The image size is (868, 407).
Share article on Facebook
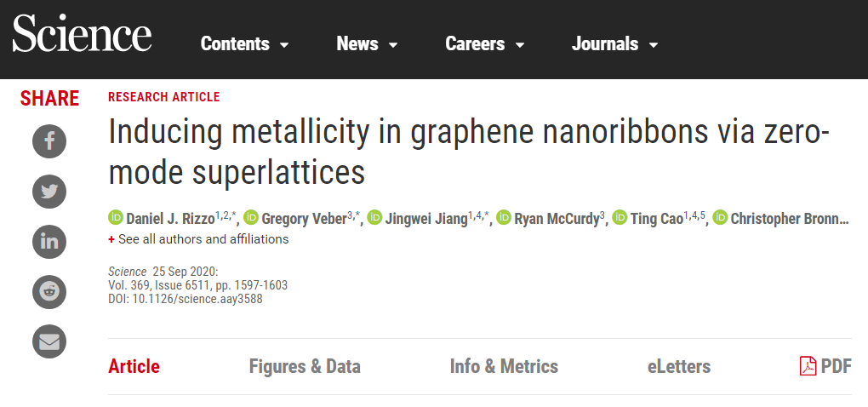[x=49, y=140]
